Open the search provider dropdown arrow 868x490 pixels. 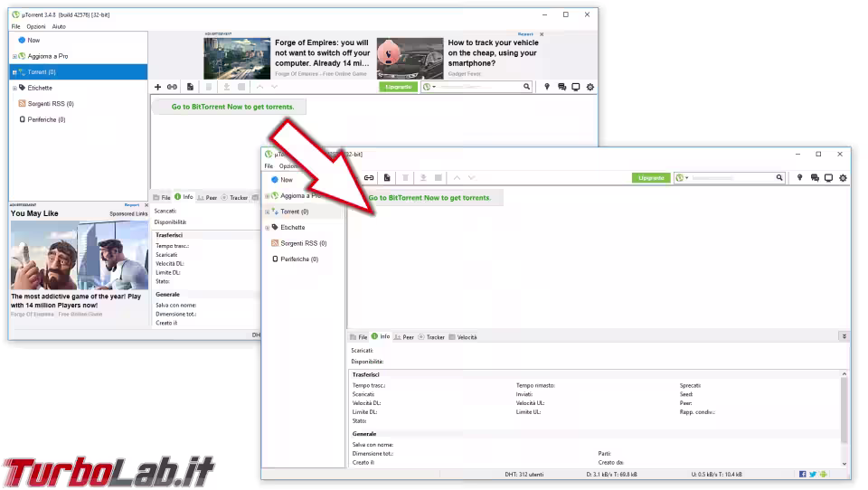687,178
